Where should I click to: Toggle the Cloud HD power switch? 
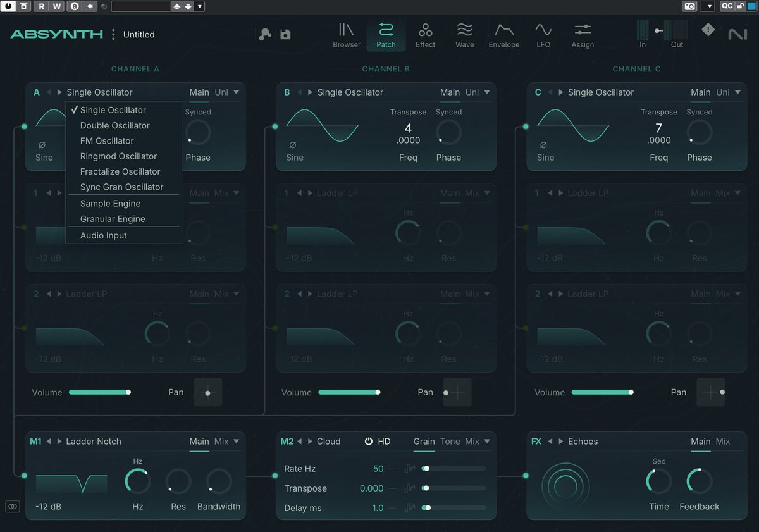click(369, 442)
